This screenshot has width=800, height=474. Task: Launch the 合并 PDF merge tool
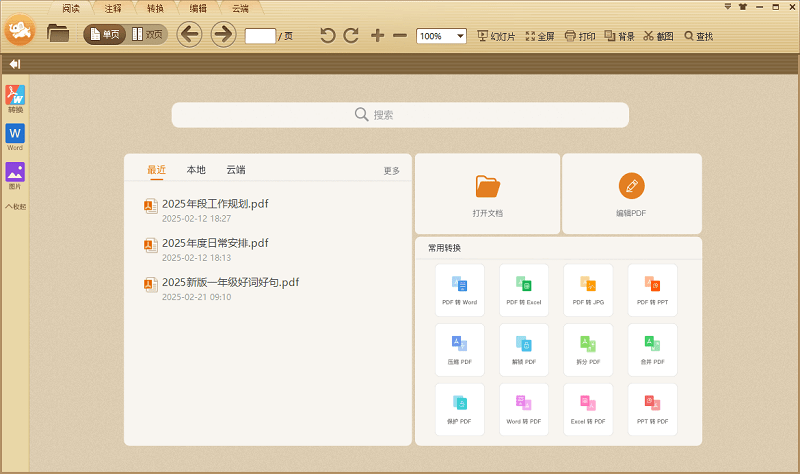point(652,348)
